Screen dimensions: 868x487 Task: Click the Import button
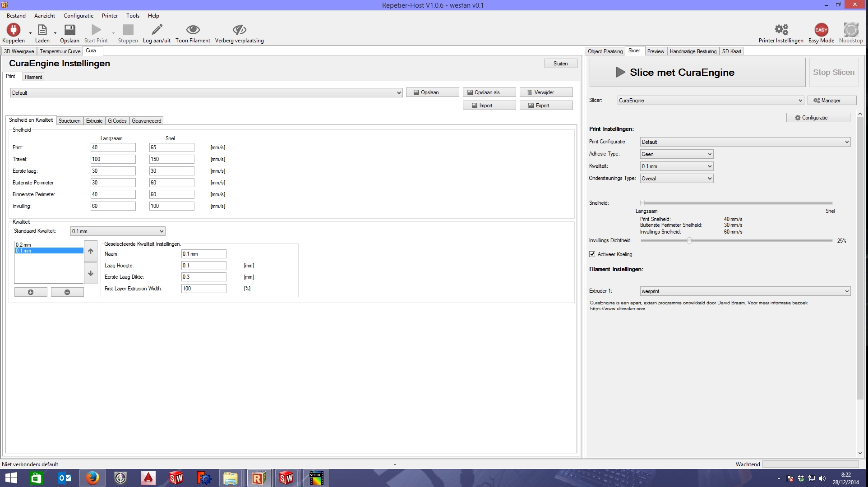pos(489,106)
